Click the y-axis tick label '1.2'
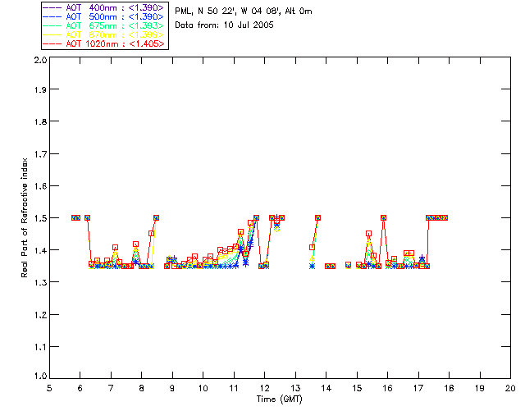525x420 pixels. 40,315
